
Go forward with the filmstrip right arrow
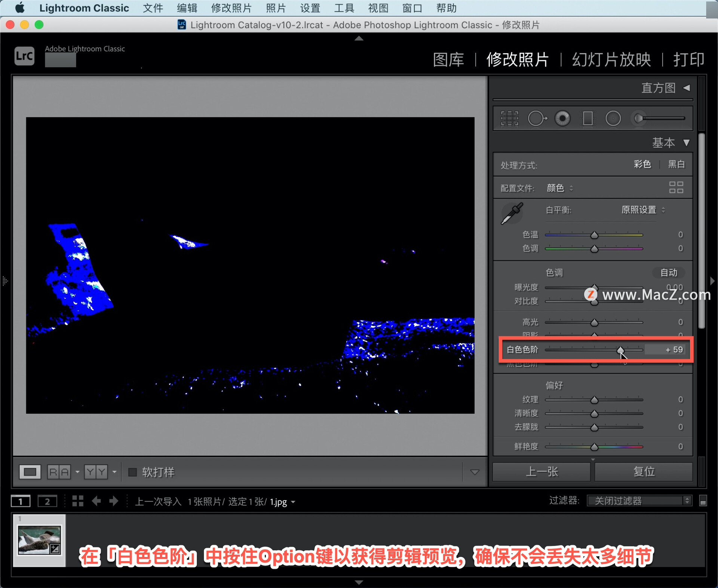coord(114,501)
